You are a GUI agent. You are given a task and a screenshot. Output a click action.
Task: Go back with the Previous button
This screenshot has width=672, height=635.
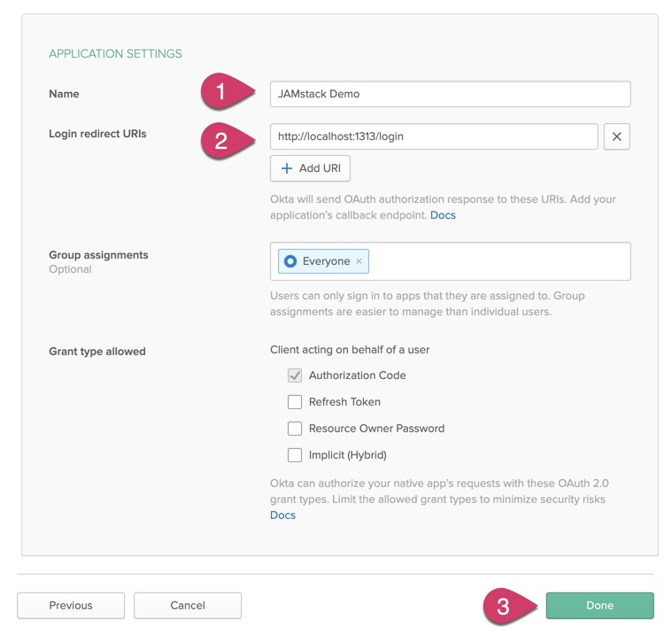tap(71, 606)
